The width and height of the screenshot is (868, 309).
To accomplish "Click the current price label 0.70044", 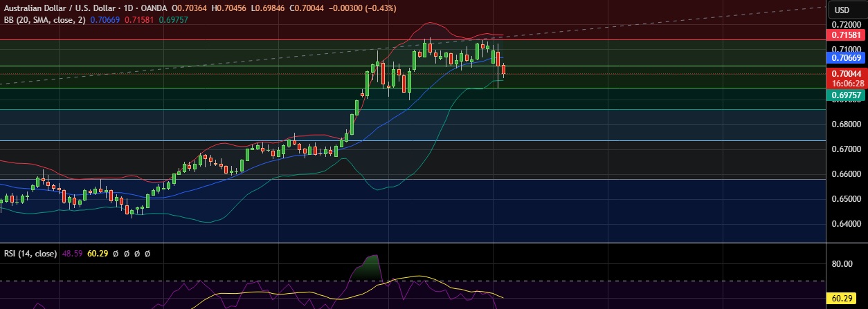I will coord(845,73).
